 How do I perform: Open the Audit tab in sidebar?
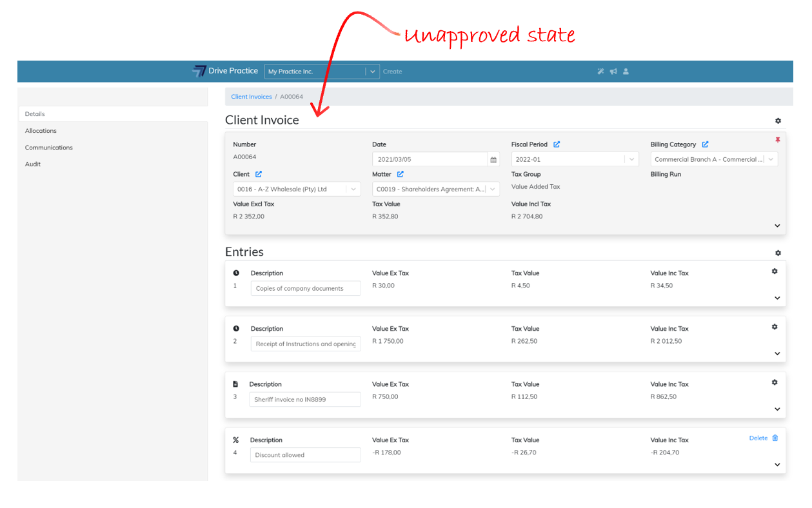(33, 164)
